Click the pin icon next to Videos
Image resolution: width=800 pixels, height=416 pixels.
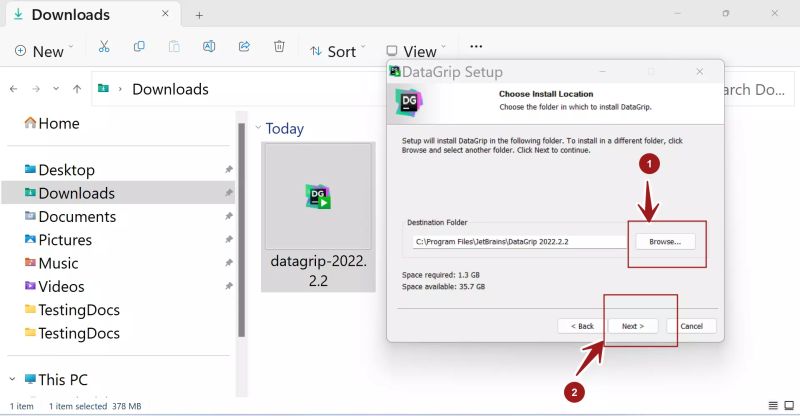[x=229, y=286]
